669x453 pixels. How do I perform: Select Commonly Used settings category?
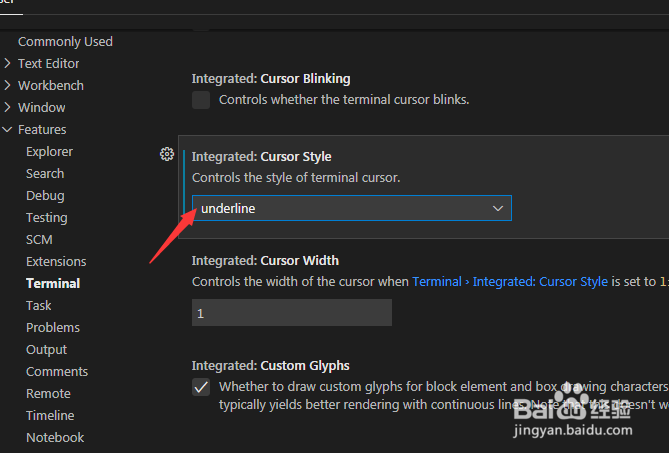[x=65, y=41]
